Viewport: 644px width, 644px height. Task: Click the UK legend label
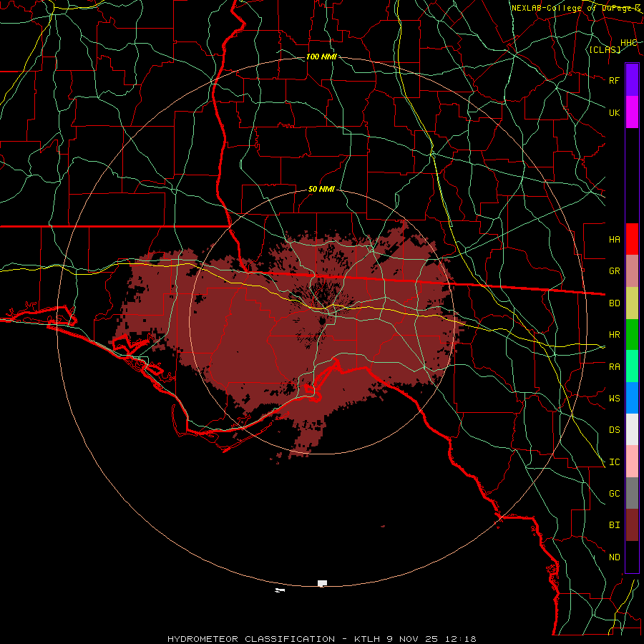click(x=614, y=112)
